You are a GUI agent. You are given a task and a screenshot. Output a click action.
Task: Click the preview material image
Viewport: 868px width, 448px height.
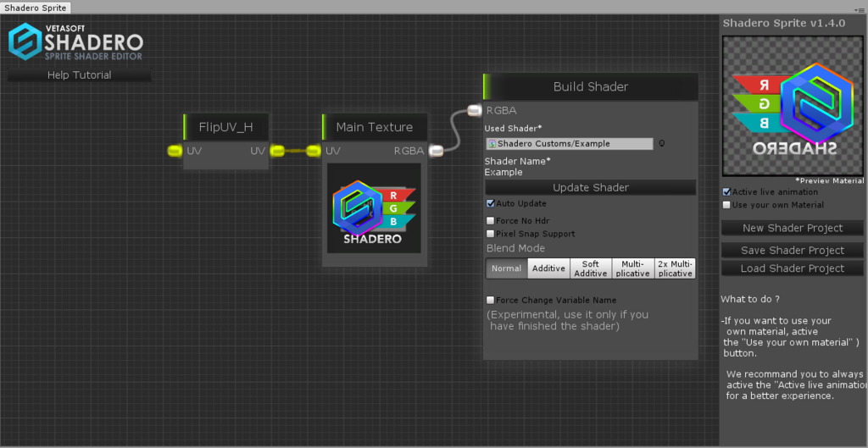793,106
